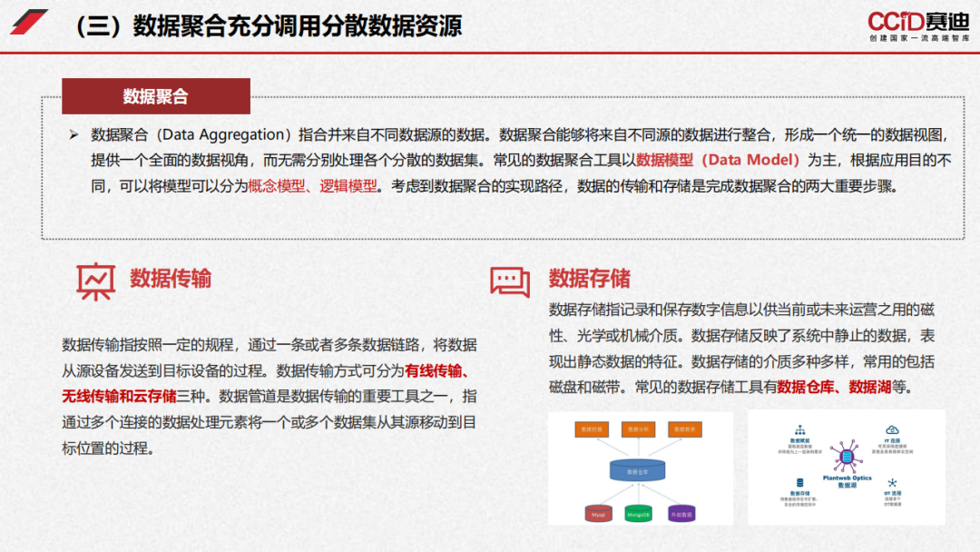The width and height of the screenshot is (980, 552).
Task: Click the OT 连接 asterisk icon
Action: 893,480
